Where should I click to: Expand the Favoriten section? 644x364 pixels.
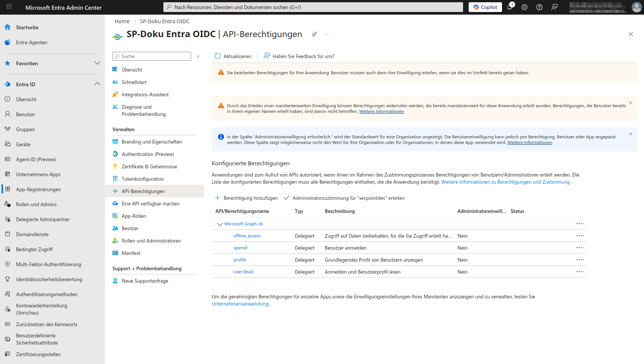click(x=97, y=63)
